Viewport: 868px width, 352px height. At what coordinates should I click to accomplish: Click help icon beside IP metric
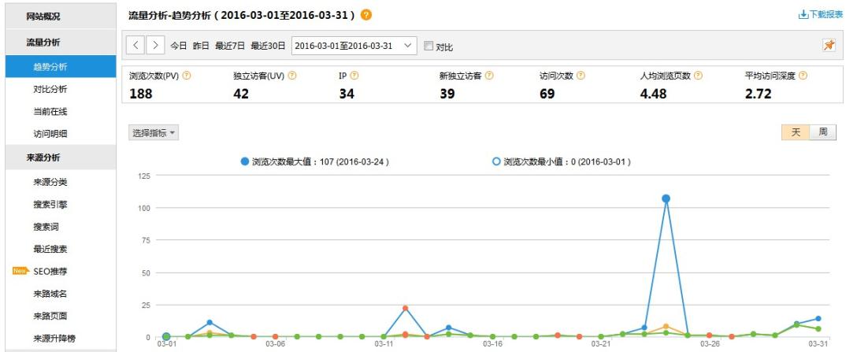tap(354, 76)
